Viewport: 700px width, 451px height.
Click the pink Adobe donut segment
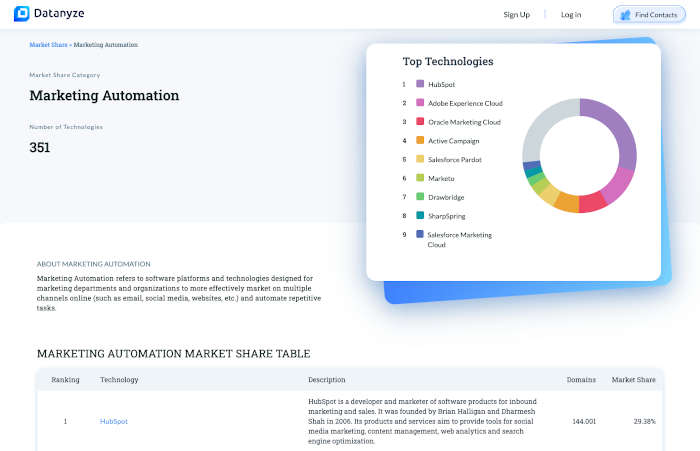618,187
